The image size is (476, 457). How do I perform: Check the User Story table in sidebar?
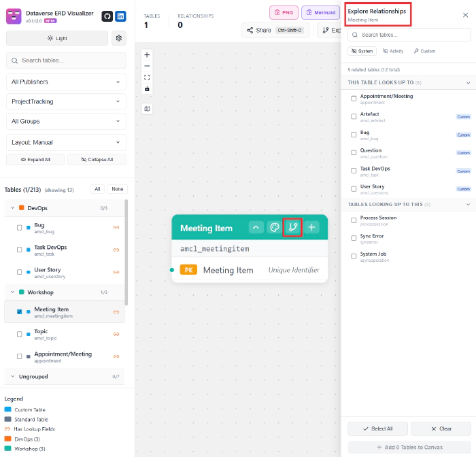pos(19,272)
